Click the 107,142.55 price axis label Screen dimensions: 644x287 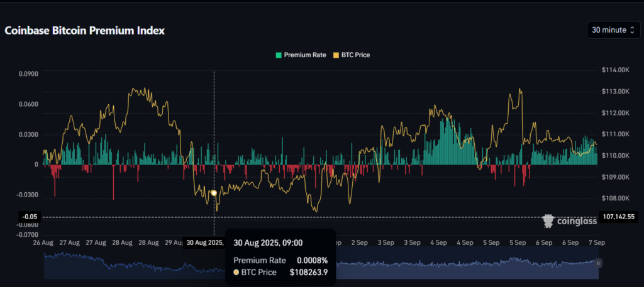coord(620,217)
